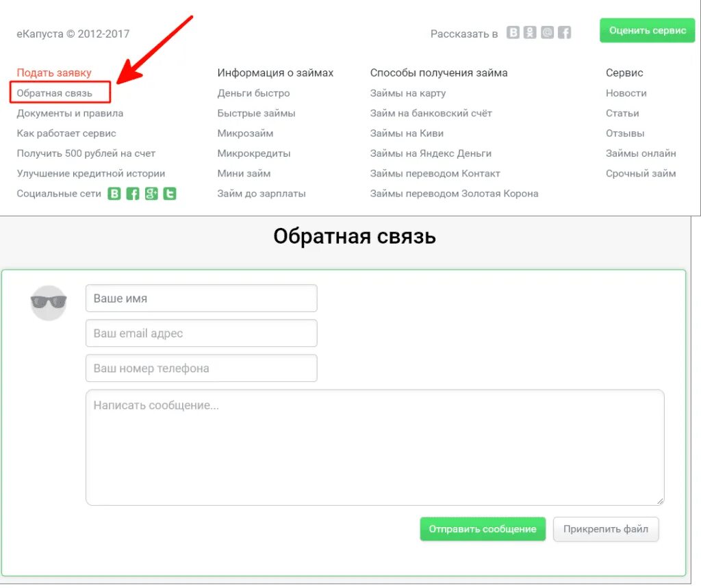Click the 'Ваше имя' input field
Screen dimensions: 701x588
[x=201, y=298]
